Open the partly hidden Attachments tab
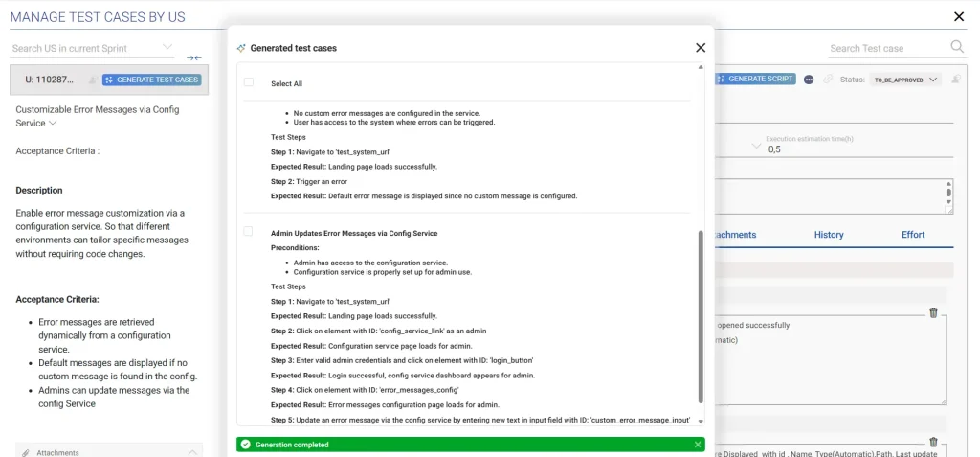 [736, 235]
